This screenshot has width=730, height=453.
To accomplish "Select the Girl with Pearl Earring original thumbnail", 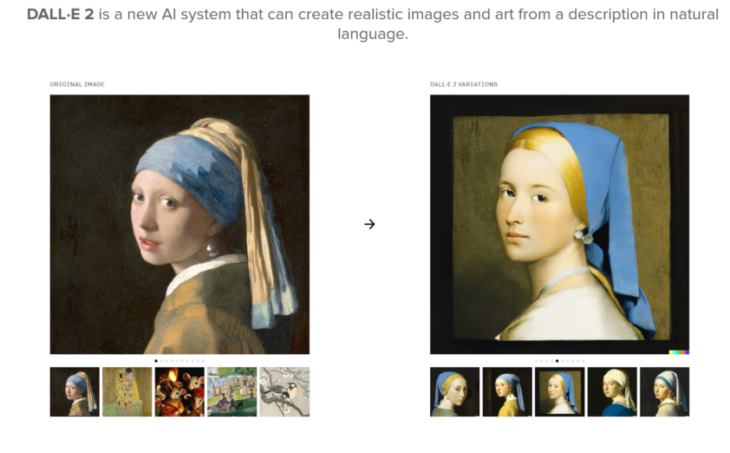I will tap(75, 392).
